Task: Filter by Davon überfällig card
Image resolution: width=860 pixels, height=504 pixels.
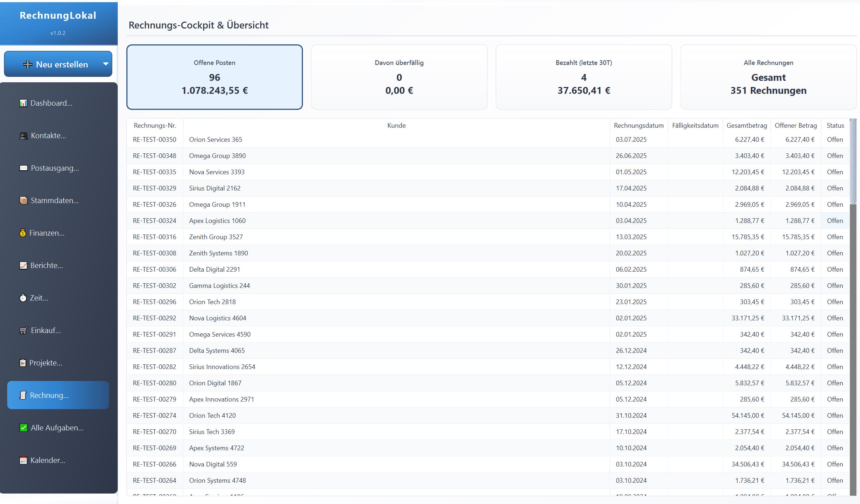Action: pos(399,77)
